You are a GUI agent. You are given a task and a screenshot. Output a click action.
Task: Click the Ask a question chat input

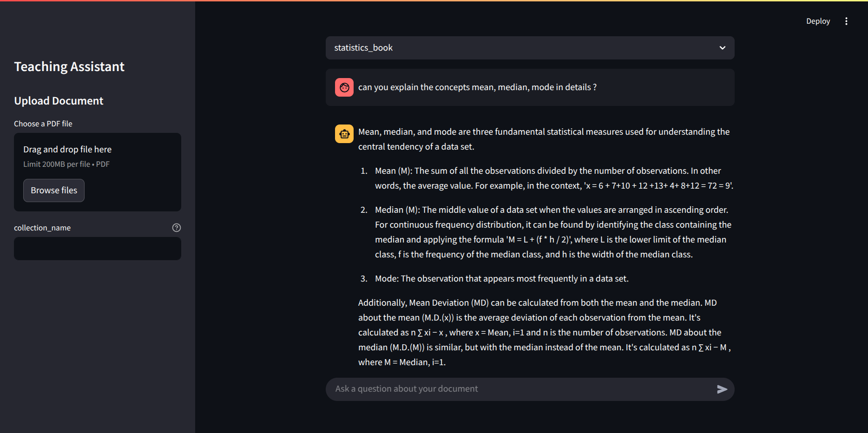pos(520,389)
